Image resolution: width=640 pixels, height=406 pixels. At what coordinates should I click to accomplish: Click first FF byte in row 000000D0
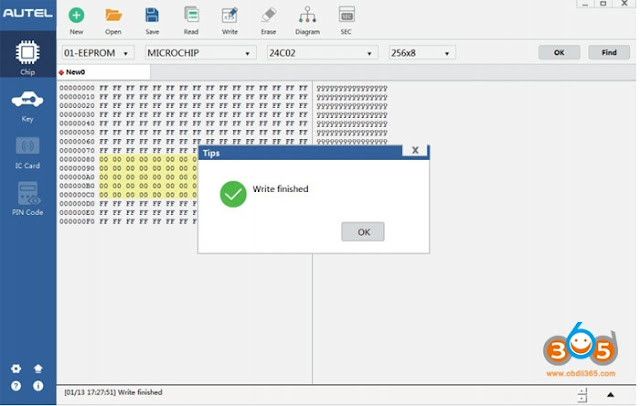point(104,204)
